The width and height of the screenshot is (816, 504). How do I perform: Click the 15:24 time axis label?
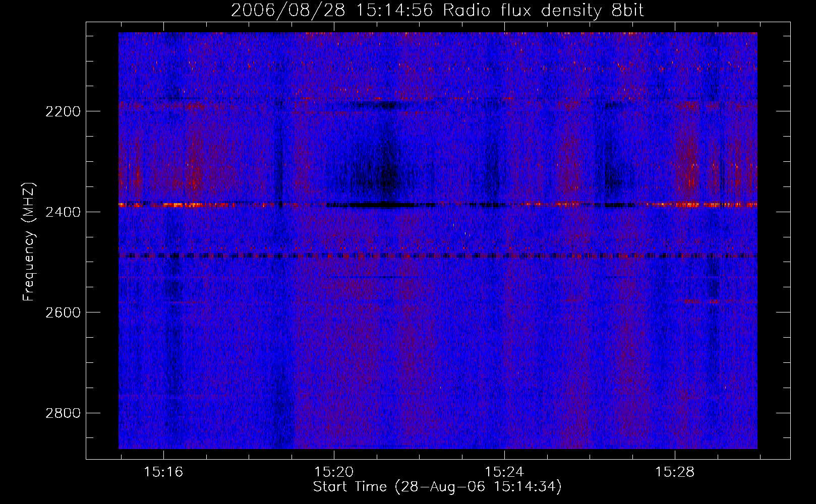tap(504, 472)
